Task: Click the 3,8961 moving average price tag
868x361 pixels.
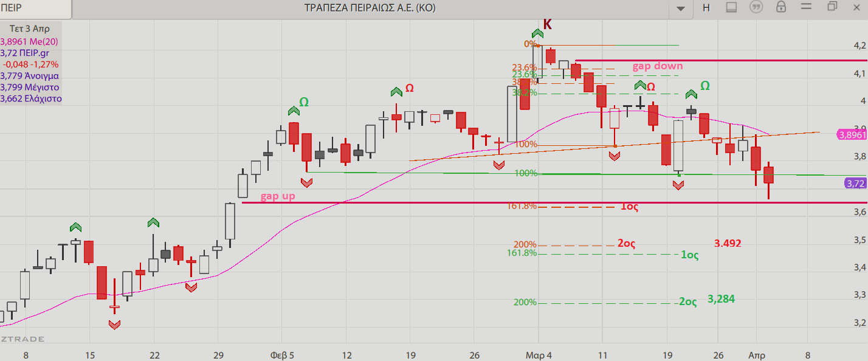Action: (x=852, y=135)
